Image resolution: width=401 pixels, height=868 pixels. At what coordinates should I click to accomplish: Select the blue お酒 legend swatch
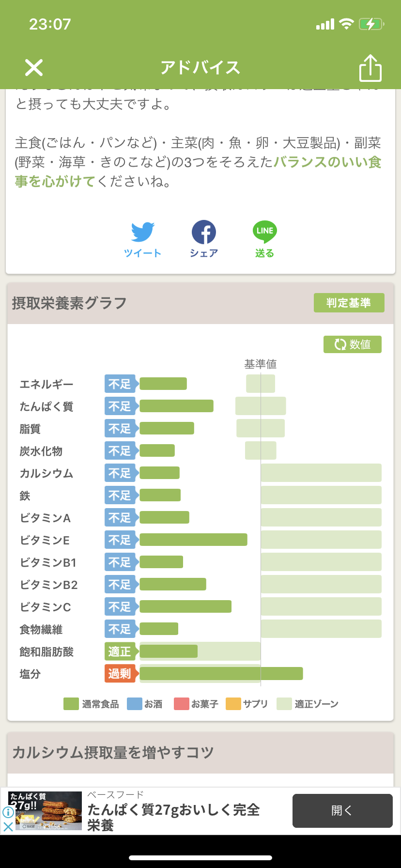click(134, 704)
